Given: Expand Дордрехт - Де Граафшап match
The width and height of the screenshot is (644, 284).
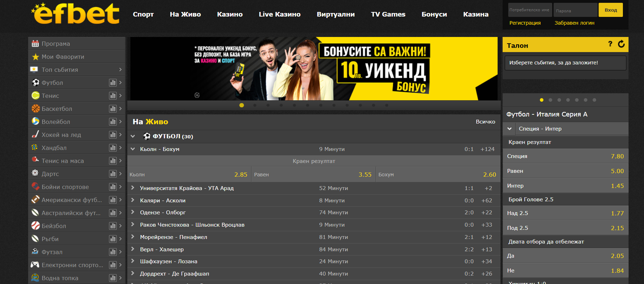Looking at the screenshot, I should click(x=133, y=273).
